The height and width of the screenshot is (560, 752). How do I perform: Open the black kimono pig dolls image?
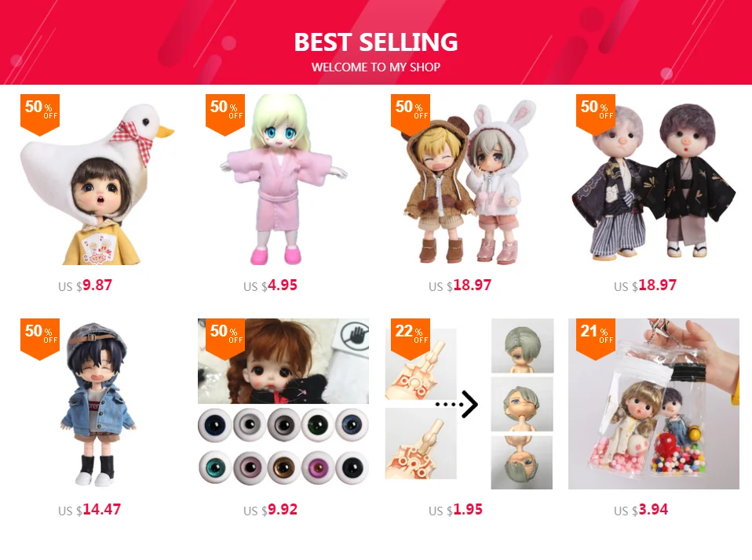point(654,179)
